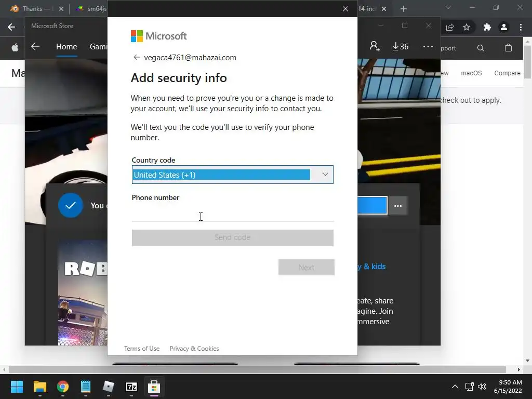Open Windows Start menu
Screen dimensions: 532x399
click(17, 387)
